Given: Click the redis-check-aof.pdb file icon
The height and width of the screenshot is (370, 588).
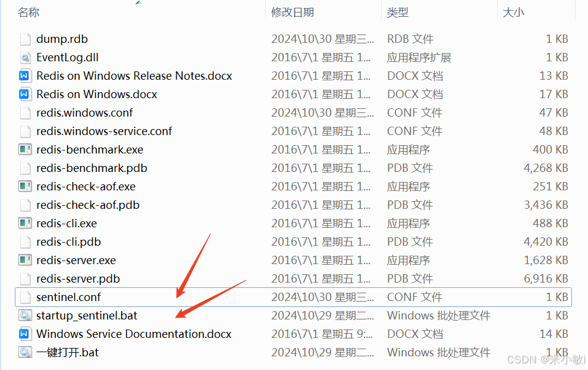Looking at the screenshot, I should [x=25, y=205].
